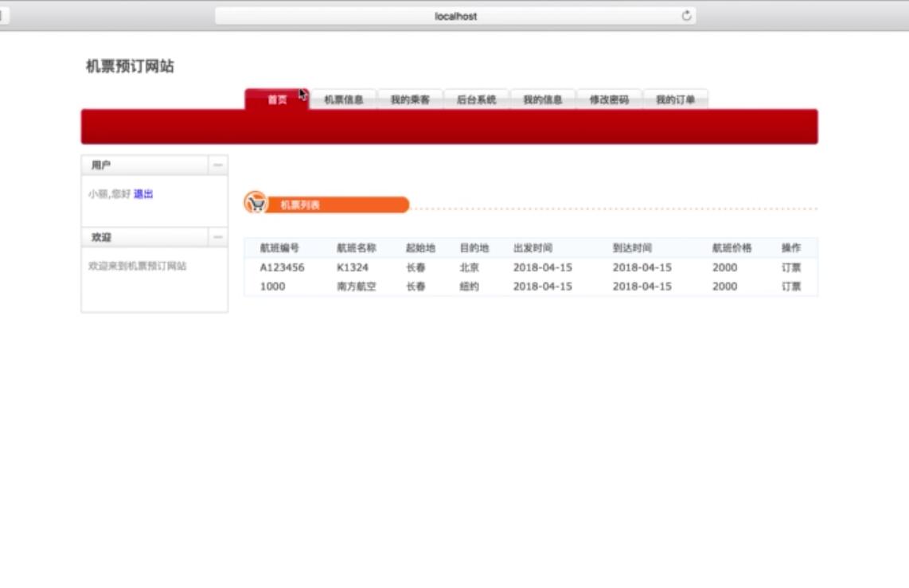909x588 pixels.
Task: Click the 到达时间 column header
Action: pyautogui.click(x=633, y=248)
